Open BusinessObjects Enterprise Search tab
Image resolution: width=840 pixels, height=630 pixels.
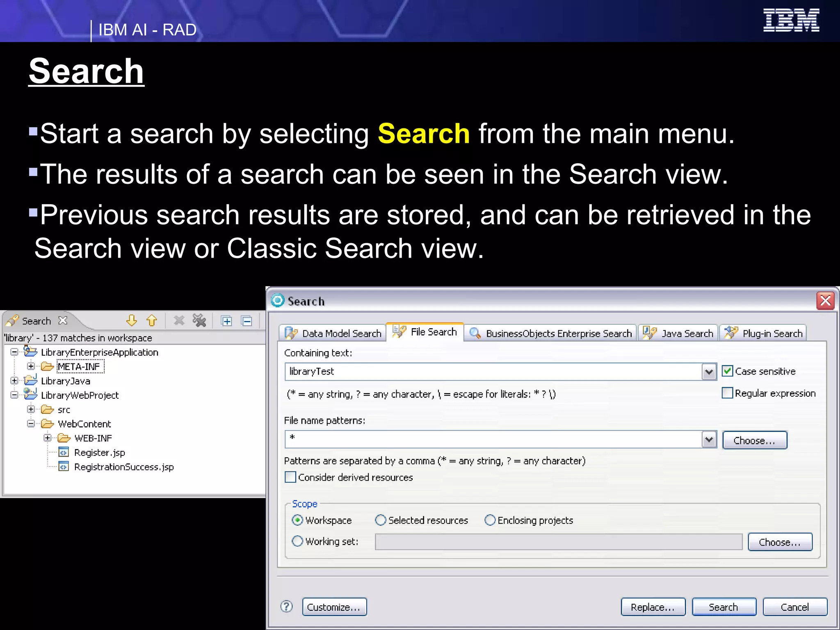[x=550, y=333]
